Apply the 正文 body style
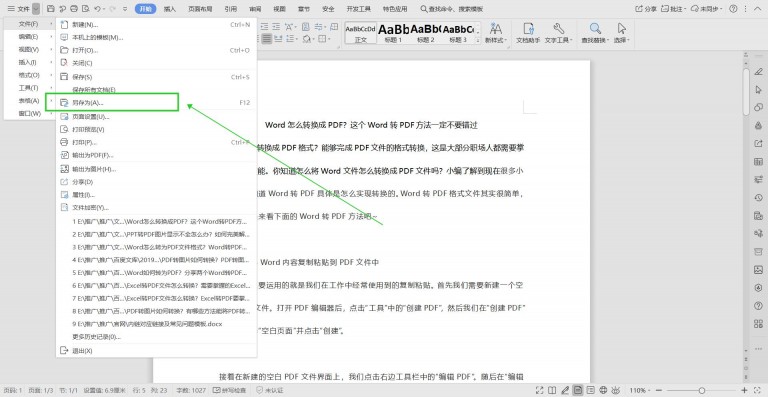 click(360, 33)
